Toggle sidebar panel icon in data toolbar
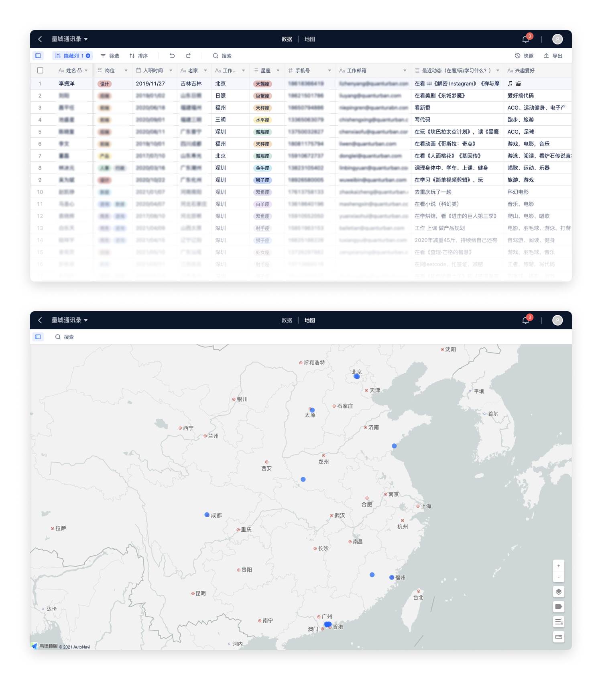Image resolution: width=602 pixels, height=700 pixels. pyautogui.click(x=38, y=55)
